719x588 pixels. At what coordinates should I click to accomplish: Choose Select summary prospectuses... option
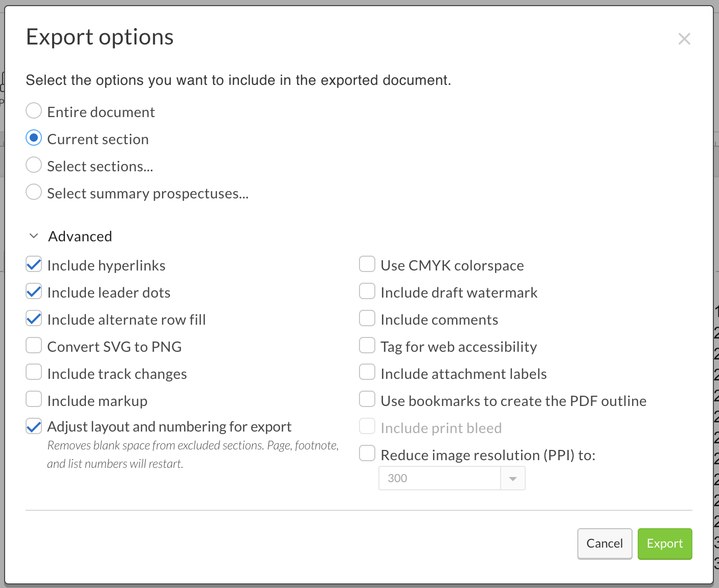point(34,192)
